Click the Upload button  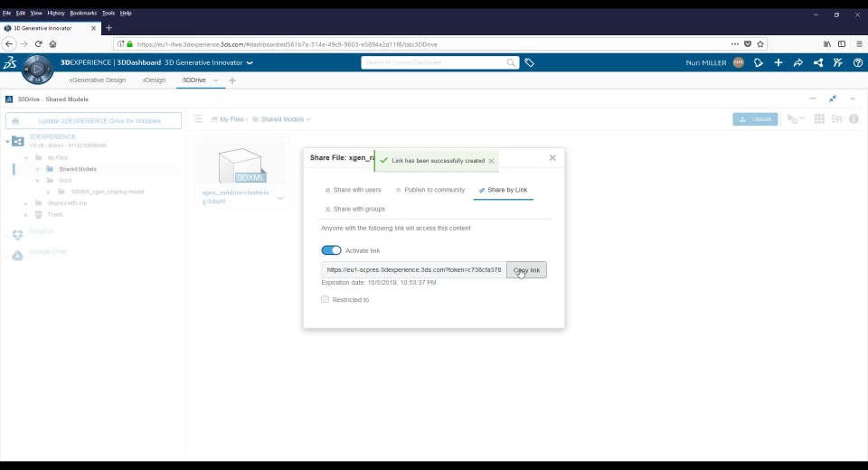tap(755, 119)
